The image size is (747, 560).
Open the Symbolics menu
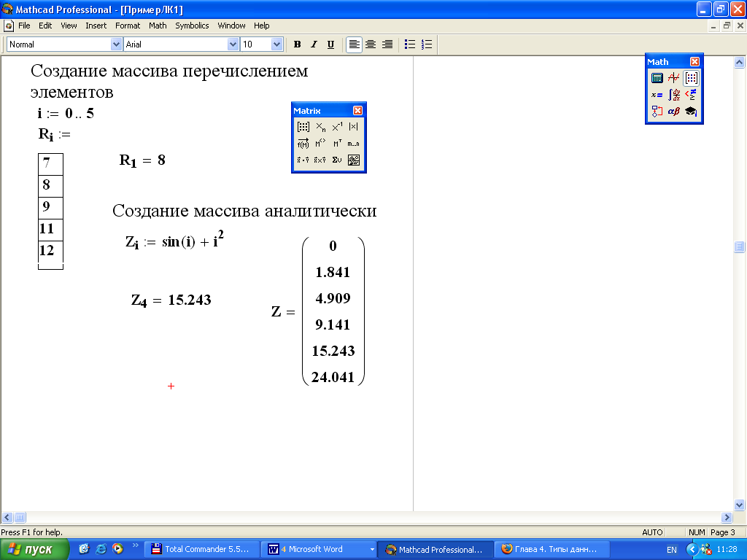[x=192, y=26]
